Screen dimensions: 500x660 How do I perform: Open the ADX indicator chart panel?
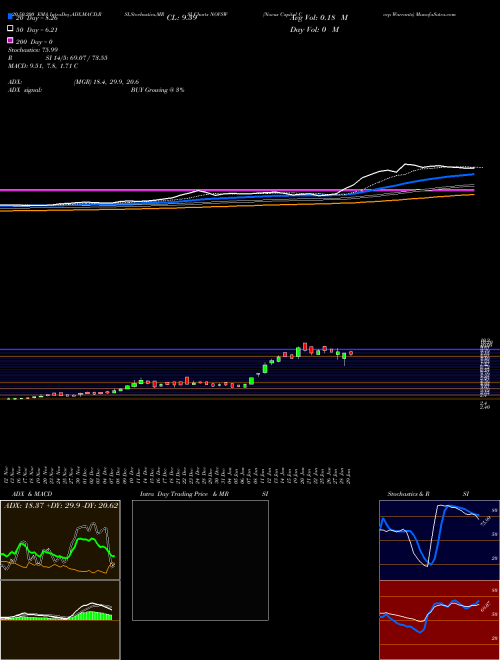(x=60, y=540)
